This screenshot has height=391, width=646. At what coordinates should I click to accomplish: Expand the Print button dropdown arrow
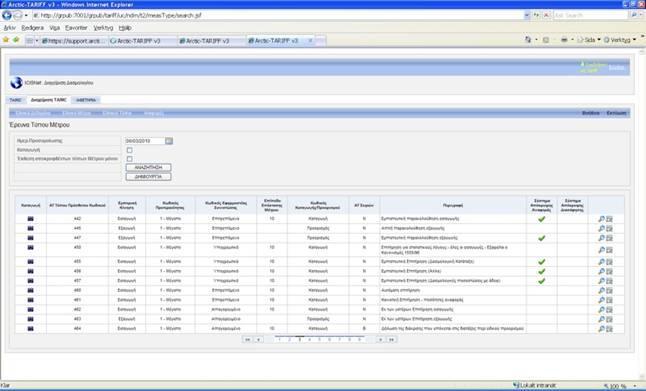click(x=572, y=40)
